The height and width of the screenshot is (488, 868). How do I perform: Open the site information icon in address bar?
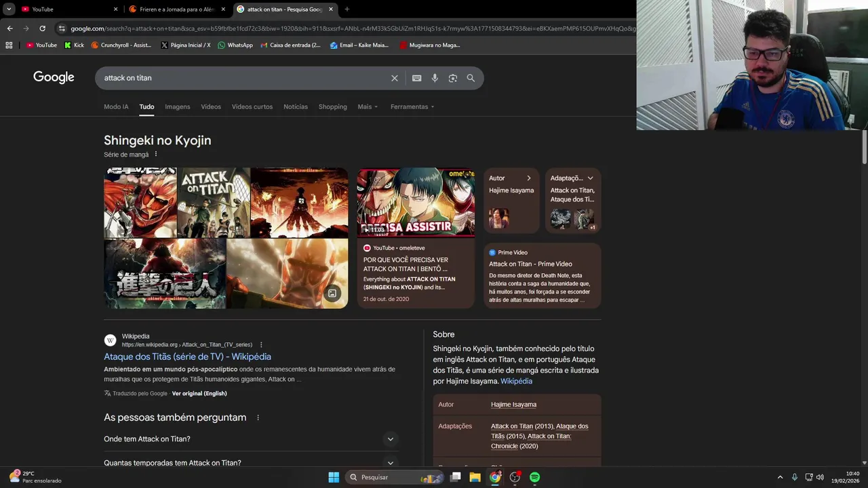pos(62,28)
